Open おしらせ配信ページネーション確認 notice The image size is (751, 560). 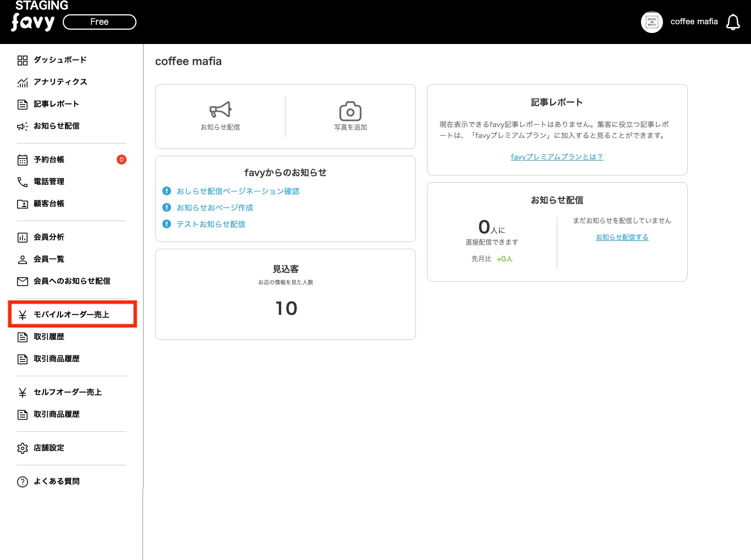pos(238,191)
